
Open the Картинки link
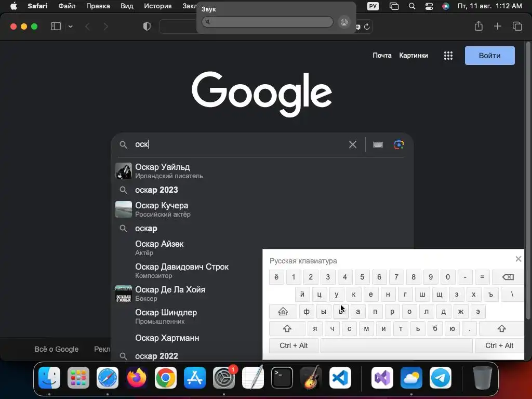(413, 55)
